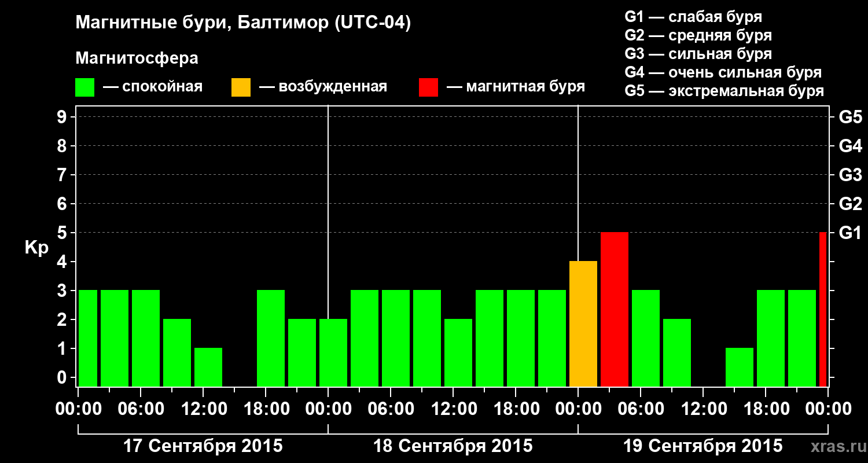Click the orange возбужденная legend swatch

(x=241, y=87)
